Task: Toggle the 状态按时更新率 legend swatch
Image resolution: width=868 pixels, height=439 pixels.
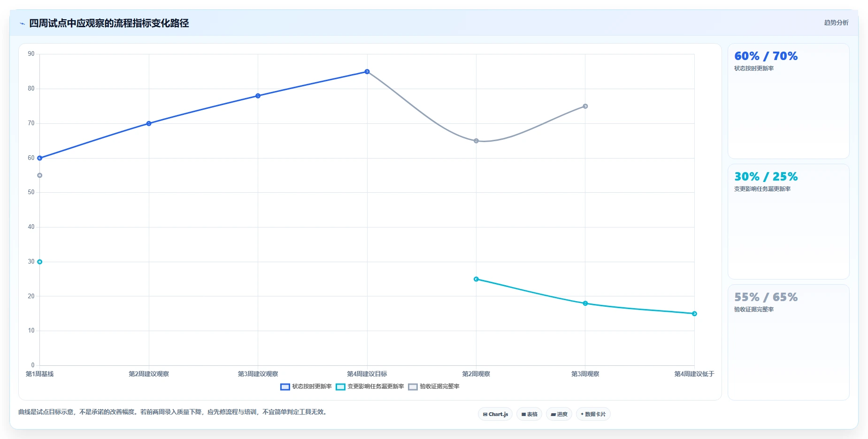Action: coord(285,387)
